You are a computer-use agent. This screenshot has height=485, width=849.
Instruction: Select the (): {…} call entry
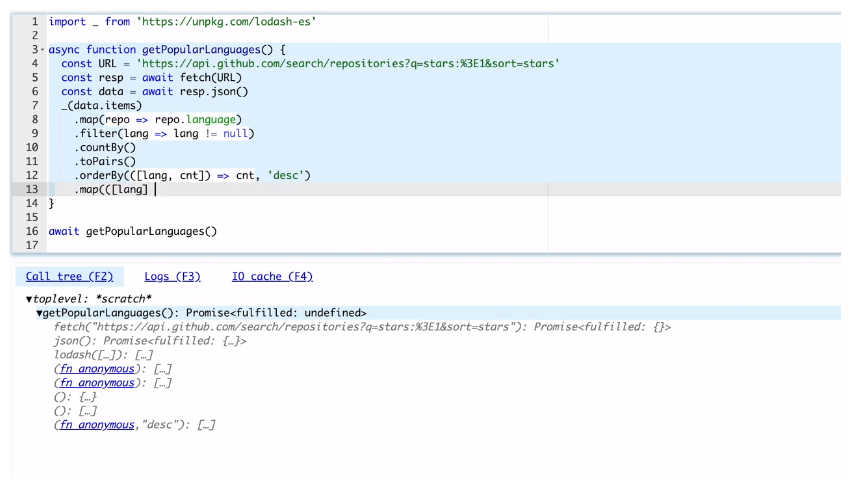(75, 397)
